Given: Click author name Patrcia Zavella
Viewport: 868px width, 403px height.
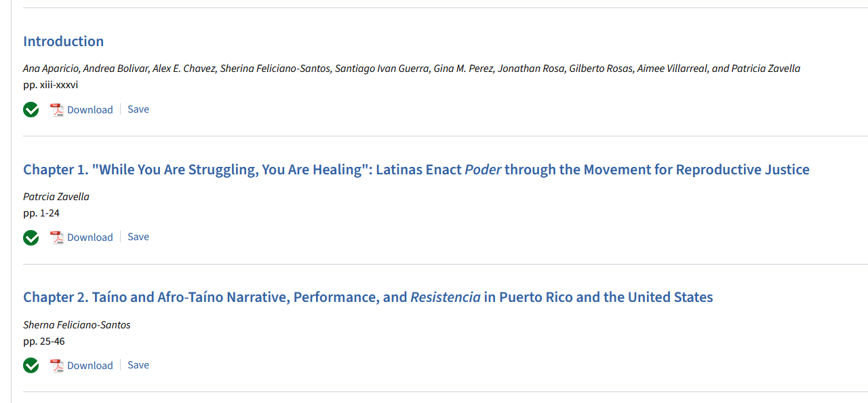Looking at the screenshot, I should click(x=56, y=197).
